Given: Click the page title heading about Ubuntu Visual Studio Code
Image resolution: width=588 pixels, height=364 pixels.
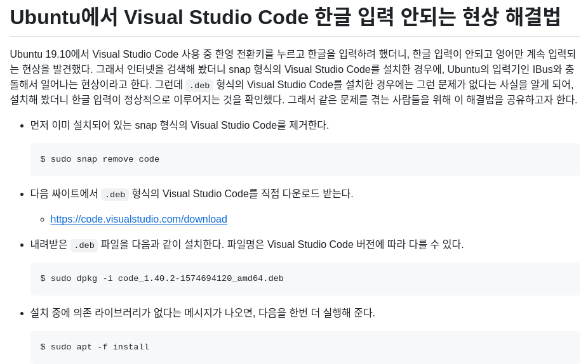Looking at the screenshot, I should [x=285, y=17].
